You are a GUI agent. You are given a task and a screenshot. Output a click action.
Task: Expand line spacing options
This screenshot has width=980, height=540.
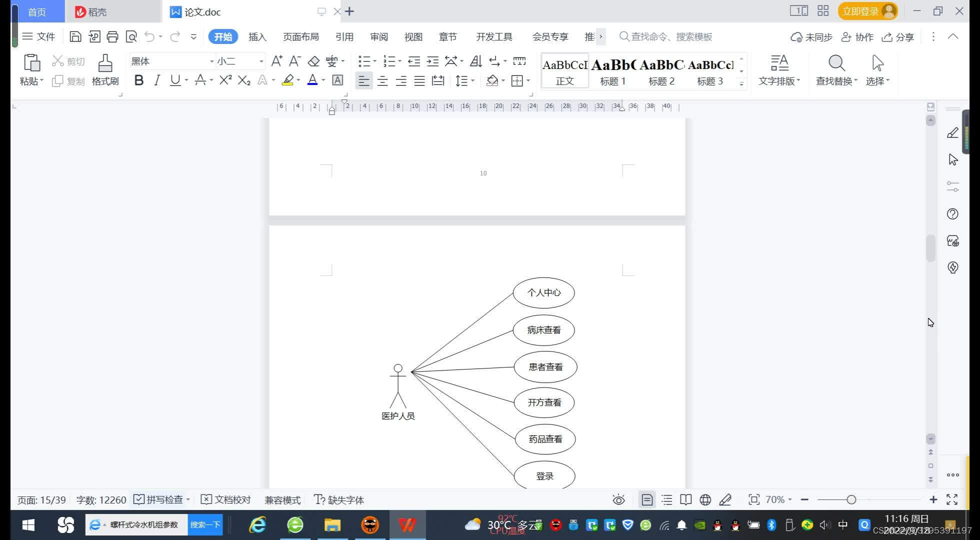[472, 80]
